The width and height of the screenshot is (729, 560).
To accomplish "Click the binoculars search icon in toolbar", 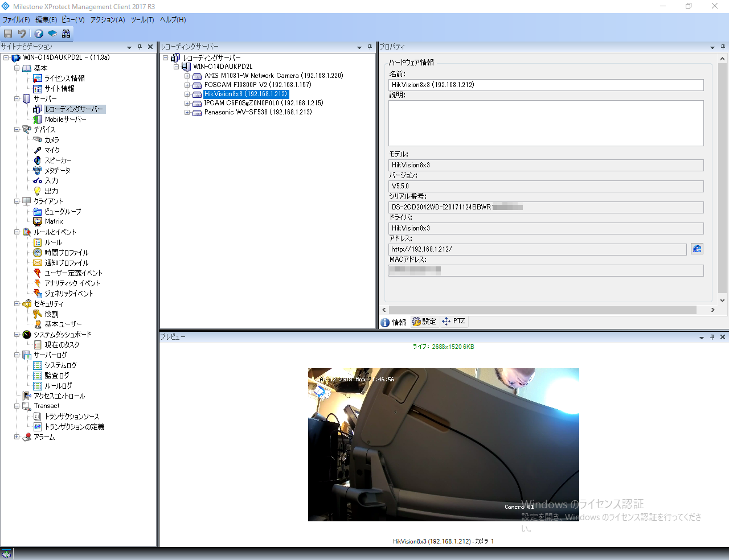I will 66,34.
